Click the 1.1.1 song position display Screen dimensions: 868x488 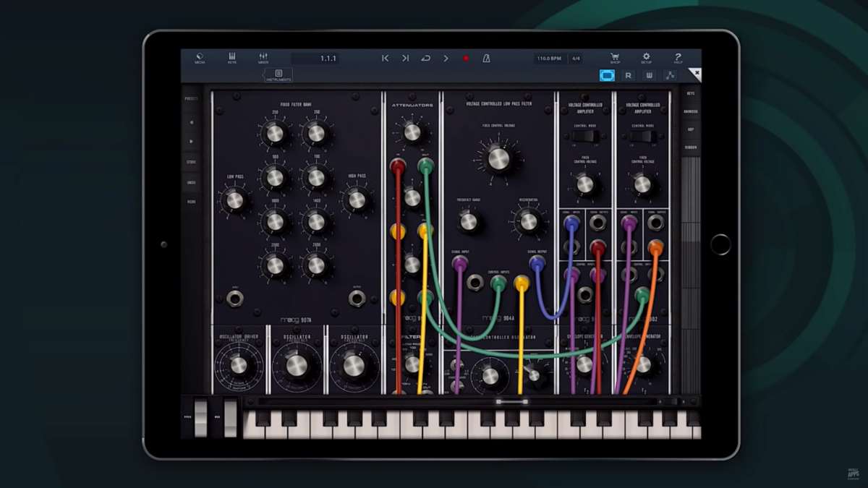pos(315,59)
